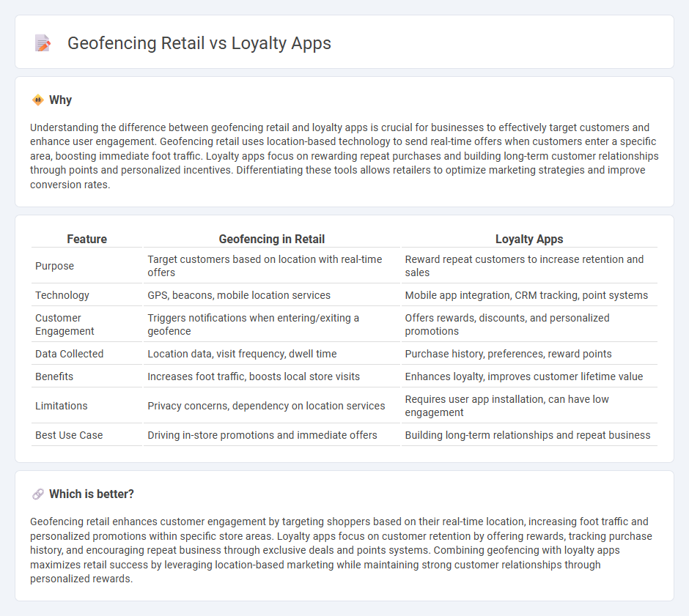Click the paragraph starting 'Geofencing retail enhances customer engagement'
689x616 pixels.
click(341, 550)
